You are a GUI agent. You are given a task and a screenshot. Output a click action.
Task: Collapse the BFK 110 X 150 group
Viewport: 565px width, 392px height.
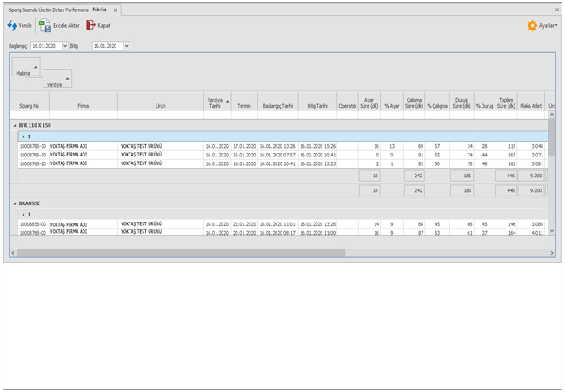(15, 125)
